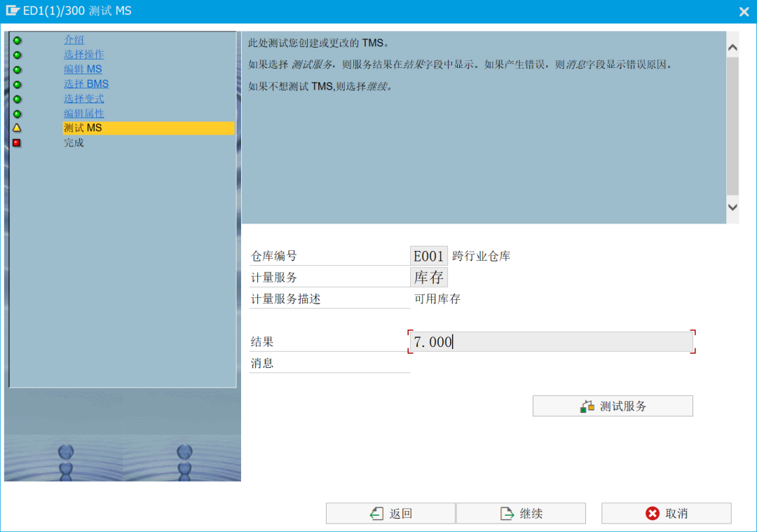757x532 pixels.
Task: Click the line starting 如果不想测试 TMS
Action: tap(320, 86)
